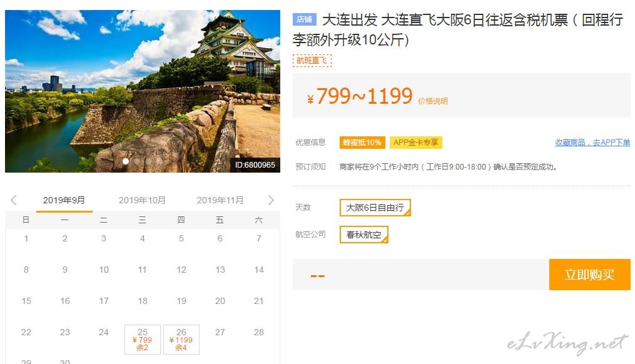This screenshot has height=364, width=635.
Task: Click calendar date 5 in September
Action: tap(181, 238)
